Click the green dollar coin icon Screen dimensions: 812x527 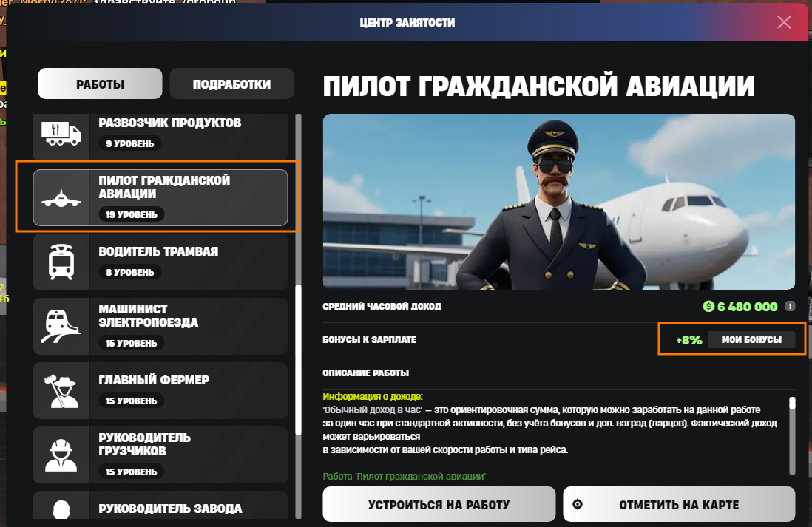pos(708,307)
